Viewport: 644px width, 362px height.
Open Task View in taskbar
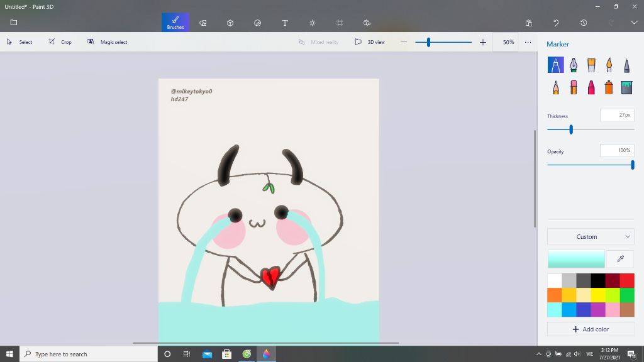tap(186, 354)
